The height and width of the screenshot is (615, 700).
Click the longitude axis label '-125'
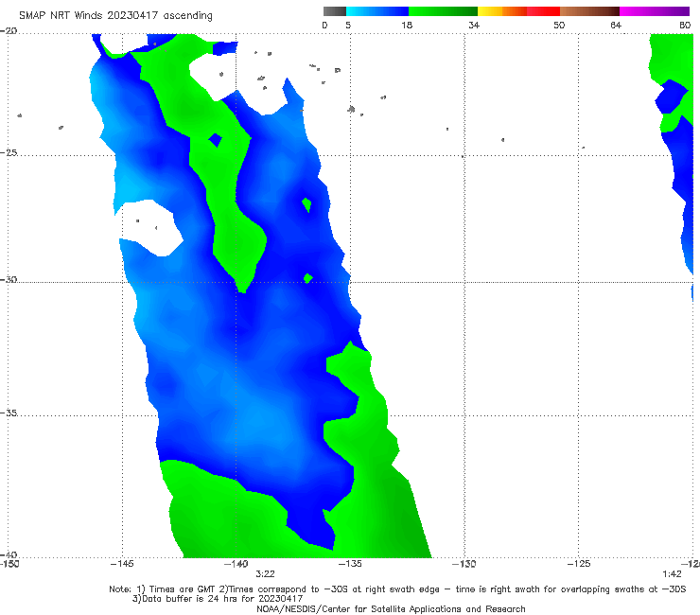coord(579,564)
